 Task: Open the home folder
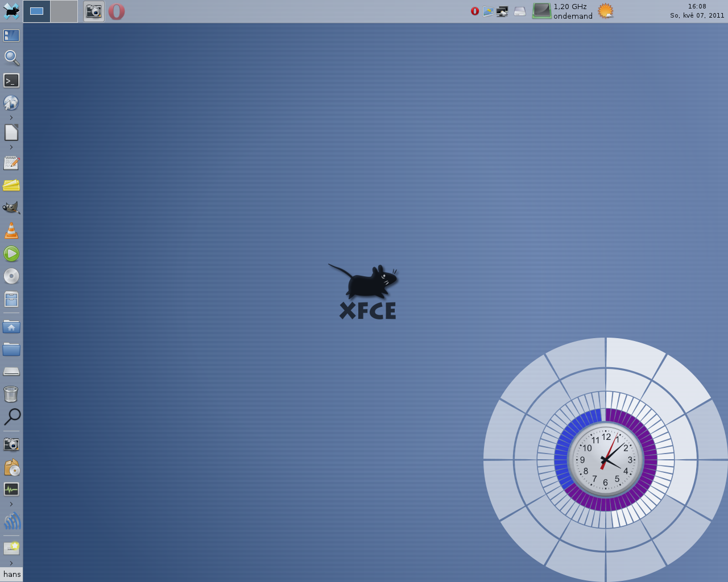[x=11, y=327]
